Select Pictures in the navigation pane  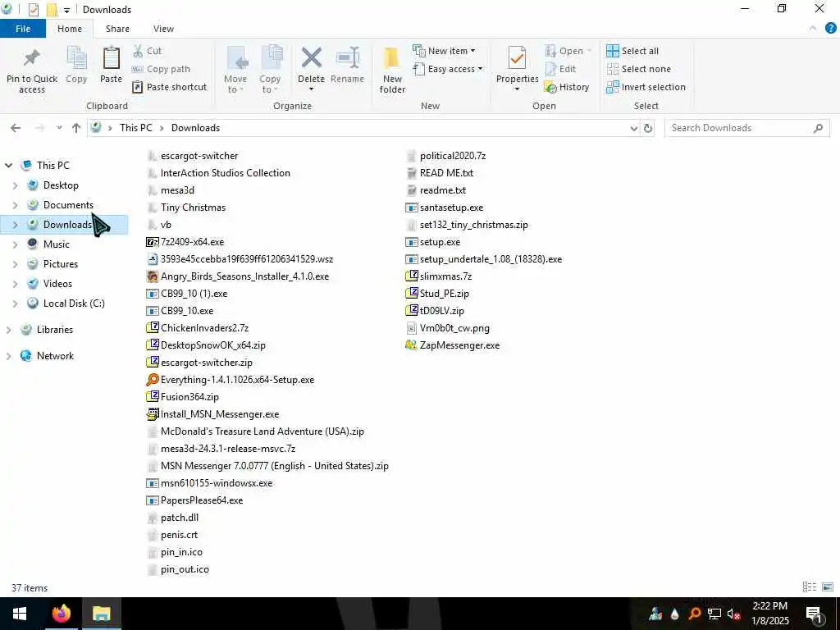click(60, 264)
